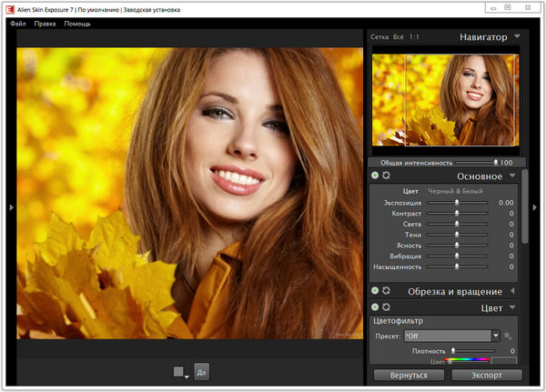546x392 pixels.
Task: Reset the Основное panel settings
Action: [x=387, y=176]
